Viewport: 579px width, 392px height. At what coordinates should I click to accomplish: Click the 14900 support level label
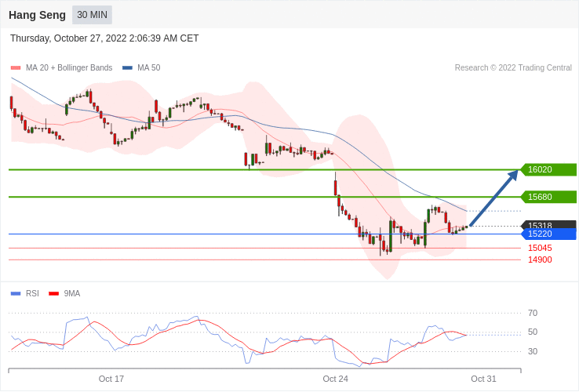pyautogui.click(x=540, y=260)
